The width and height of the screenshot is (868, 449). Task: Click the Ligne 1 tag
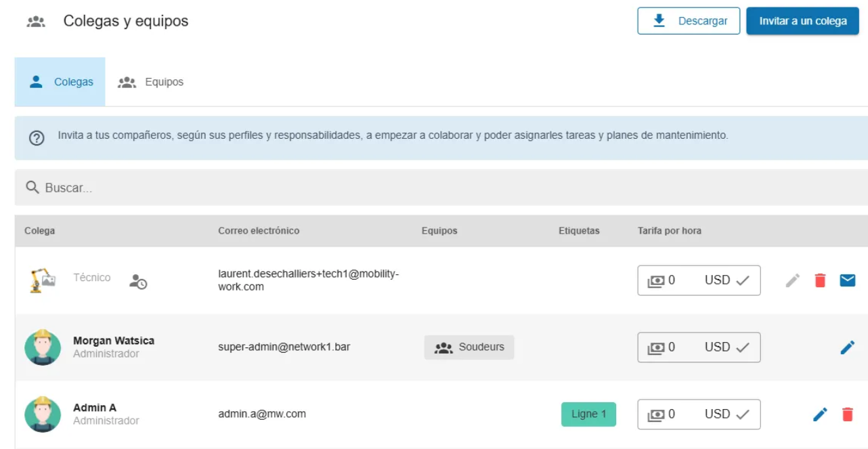[x=588, y=414]
